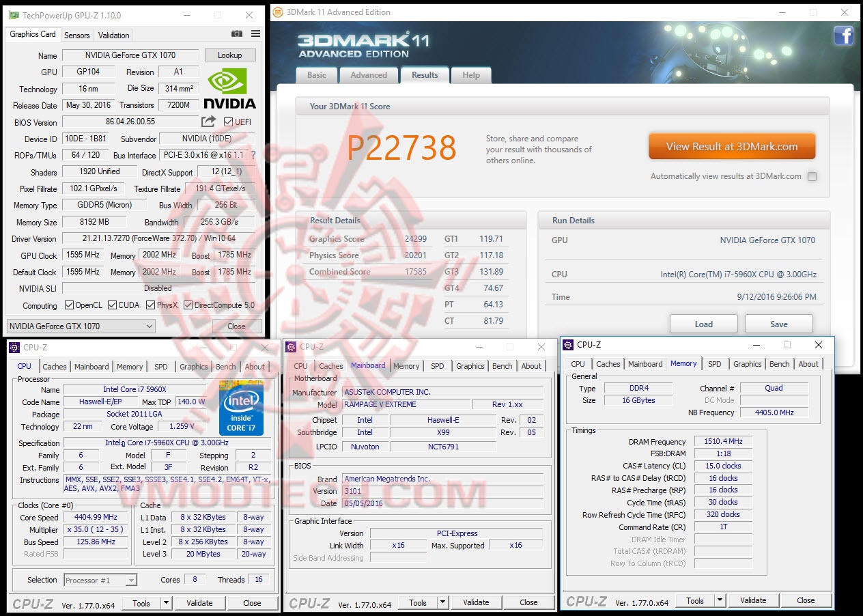Enable automatically view results at 3DMark.com
Viewport: 863px width, 616px height.
click(x=812, y=176)
